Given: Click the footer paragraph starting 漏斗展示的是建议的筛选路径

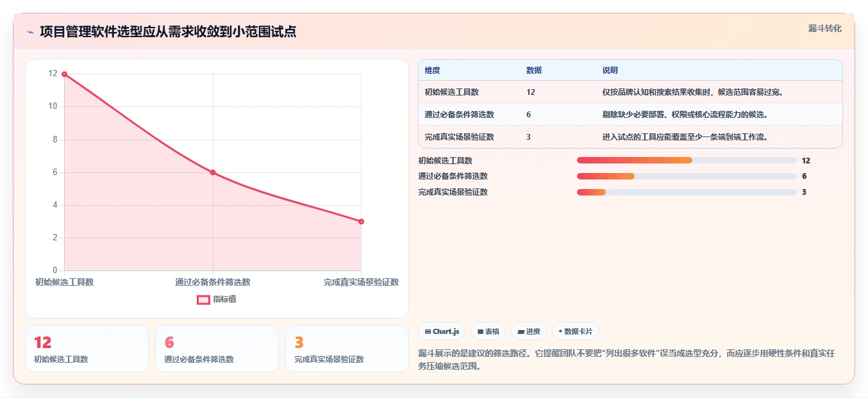Looking at the screenshot, I should point(626,360).
